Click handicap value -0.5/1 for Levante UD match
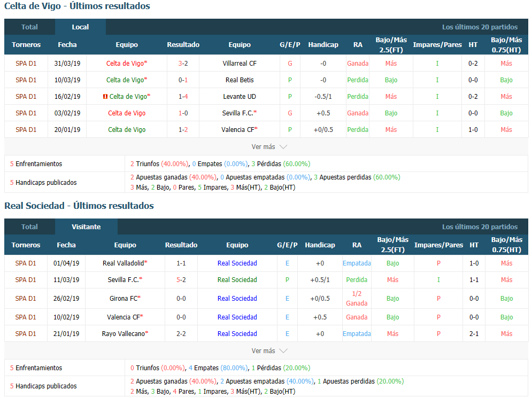The height and width of the screenshot is (398, 532). 323,97
